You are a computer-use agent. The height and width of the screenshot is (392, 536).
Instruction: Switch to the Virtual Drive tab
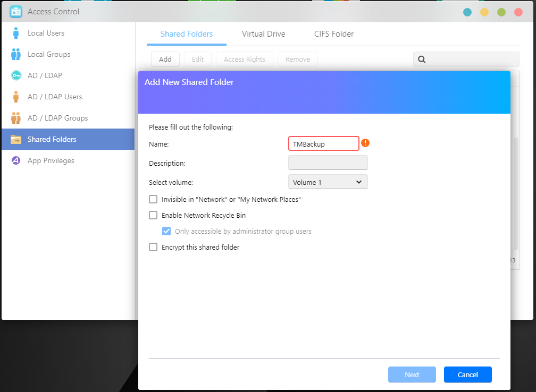coord(263,34)
